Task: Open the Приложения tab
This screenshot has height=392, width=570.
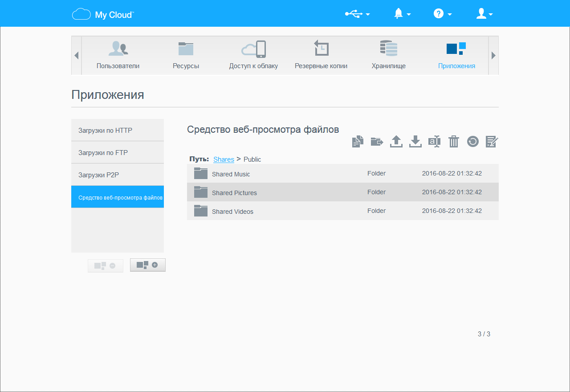Action: (456, 56)
